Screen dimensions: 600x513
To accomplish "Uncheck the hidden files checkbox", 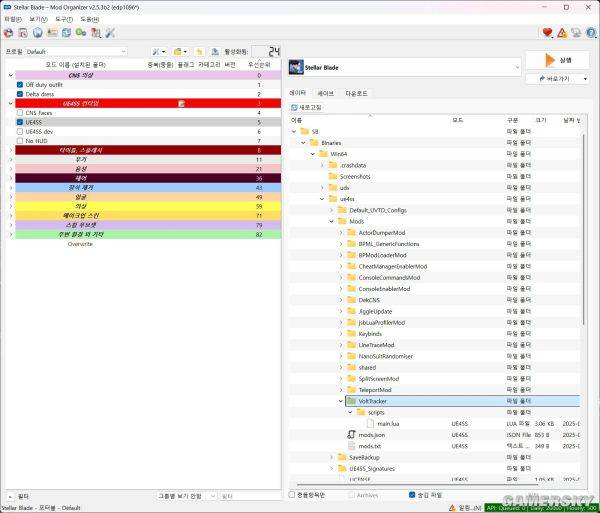I will [412, 495].
